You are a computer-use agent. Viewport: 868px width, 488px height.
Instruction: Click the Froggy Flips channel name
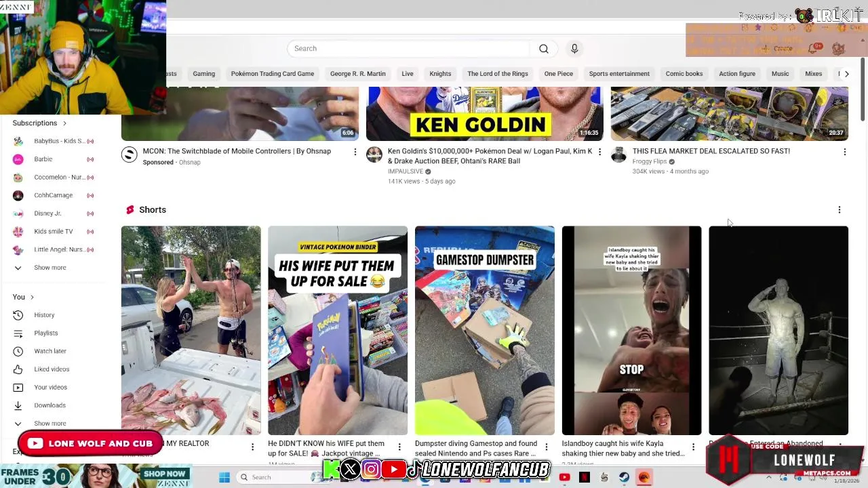[650, 162]
